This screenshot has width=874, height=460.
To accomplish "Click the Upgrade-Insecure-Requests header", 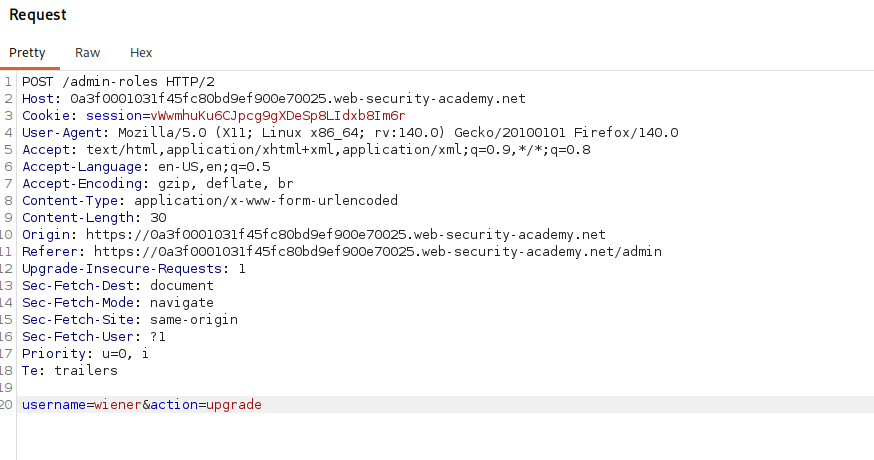I will pyautogui.click(x=134, y=269).
